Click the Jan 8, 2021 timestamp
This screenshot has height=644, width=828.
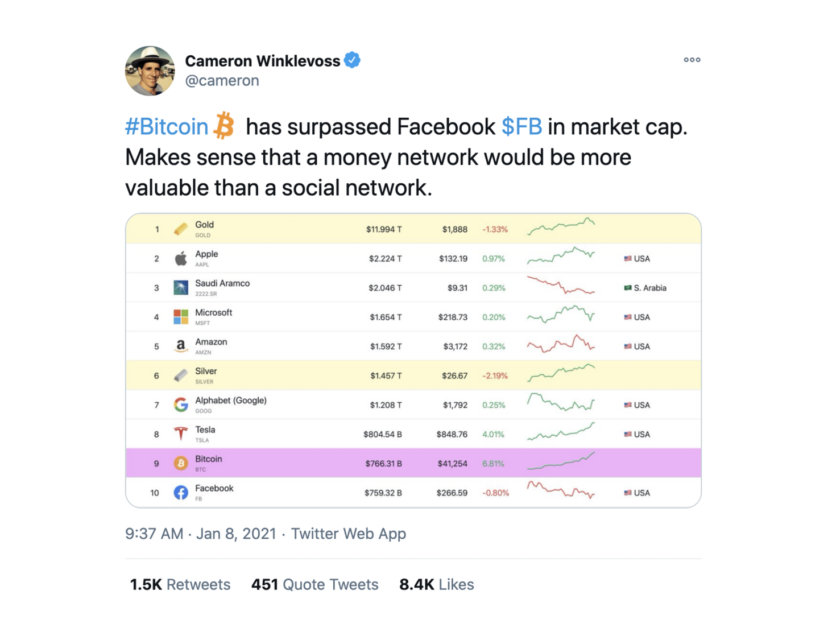236,534
